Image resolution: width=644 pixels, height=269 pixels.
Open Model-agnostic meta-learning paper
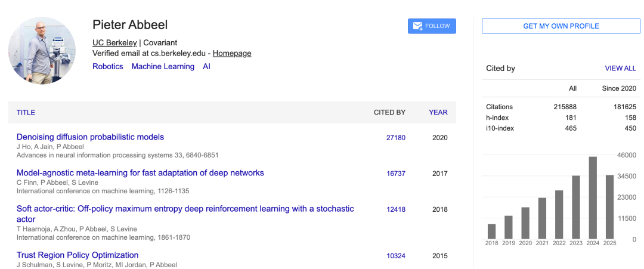coord(140,173)
